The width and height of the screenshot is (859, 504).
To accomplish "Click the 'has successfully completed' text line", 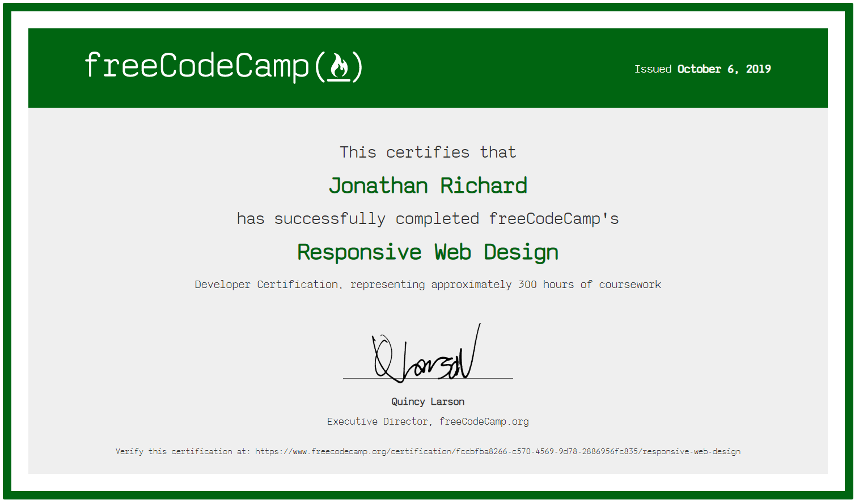I will point(428,218).
